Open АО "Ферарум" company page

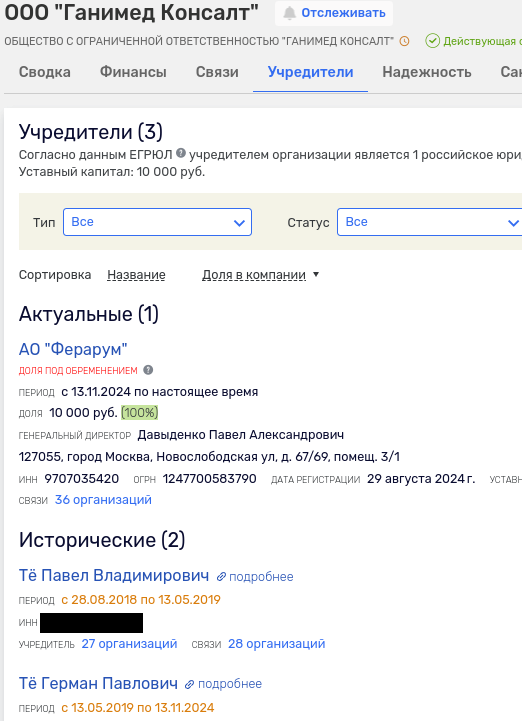pos(73,349)
